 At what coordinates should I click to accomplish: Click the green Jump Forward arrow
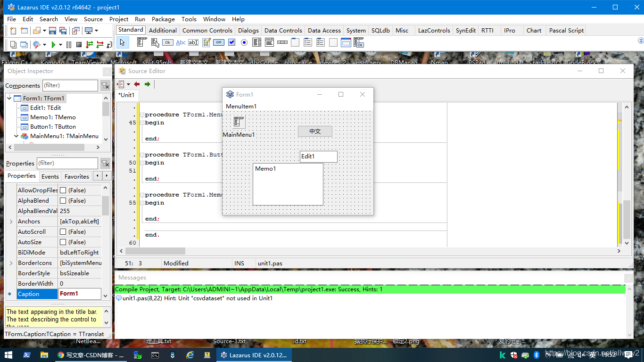[x=148, y=84]
